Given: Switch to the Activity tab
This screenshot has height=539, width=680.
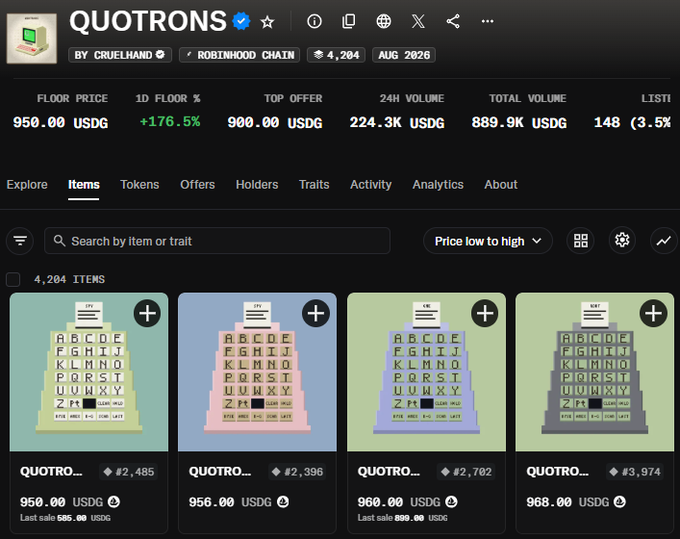Looking at the screenshot, I should tap(371, 185).
